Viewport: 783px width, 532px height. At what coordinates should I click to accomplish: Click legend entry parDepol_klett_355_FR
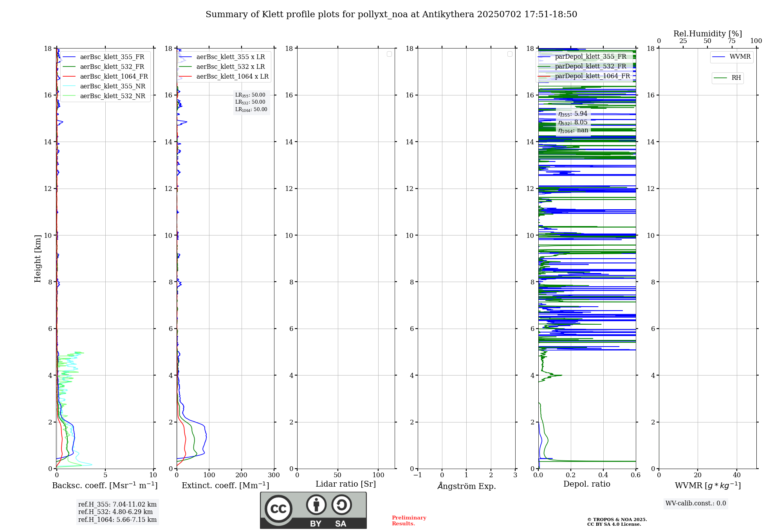click(x=590, y=57)
